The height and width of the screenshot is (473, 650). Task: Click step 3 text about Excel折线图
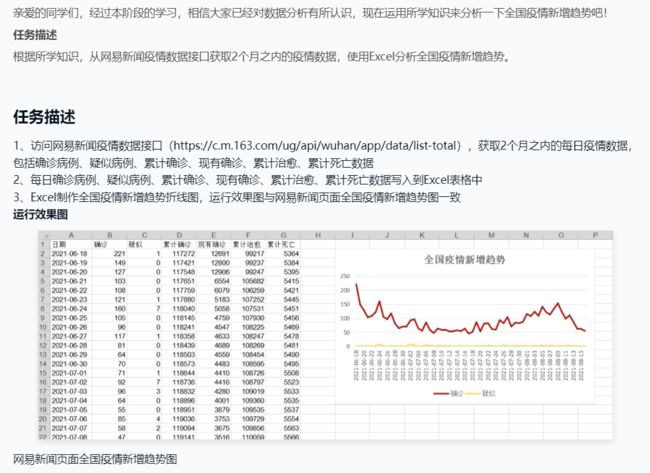(237, 197)
